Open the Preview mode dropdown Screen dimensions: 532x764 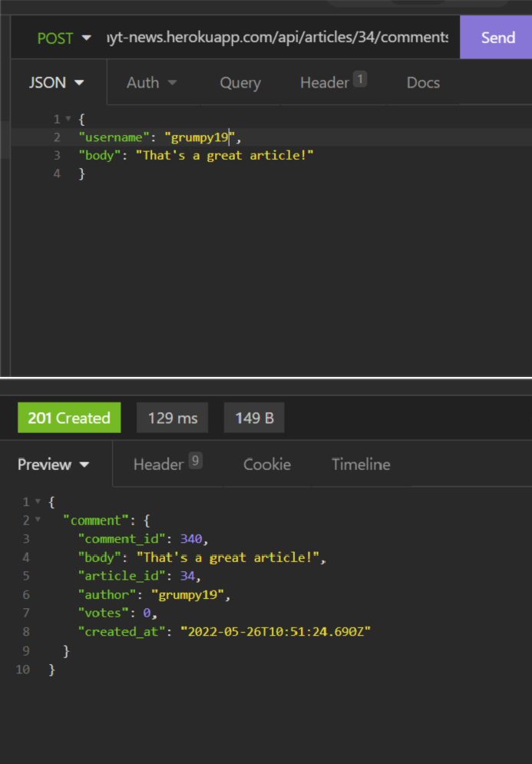pos(54,465)
